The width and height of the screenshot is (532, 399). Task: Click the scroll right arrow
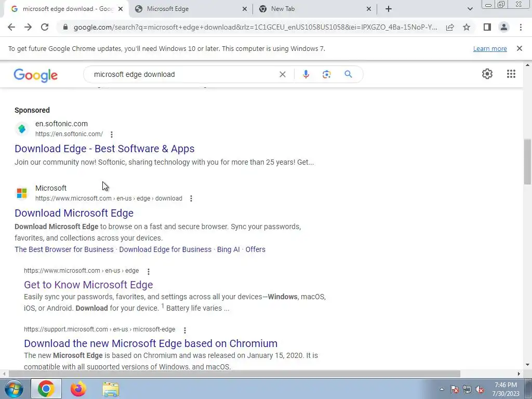tap(519, 374)
